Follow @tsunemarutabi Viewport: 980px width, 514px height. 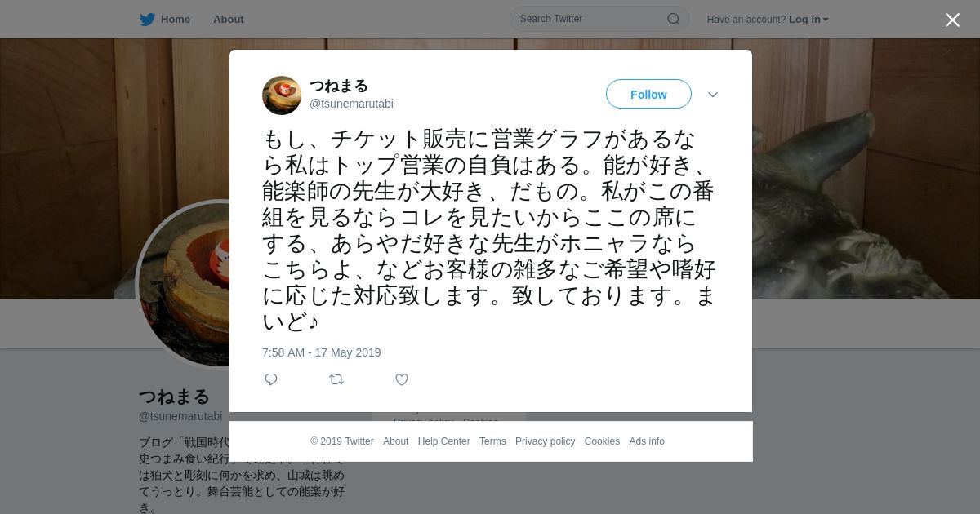pos(648,94)
